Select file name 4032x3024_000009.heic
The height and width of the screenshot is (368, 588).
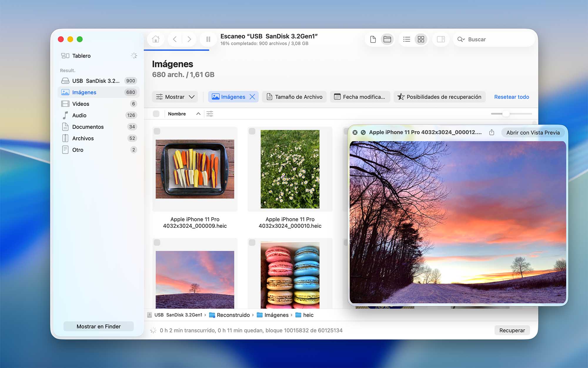click(x=195, y=223)
